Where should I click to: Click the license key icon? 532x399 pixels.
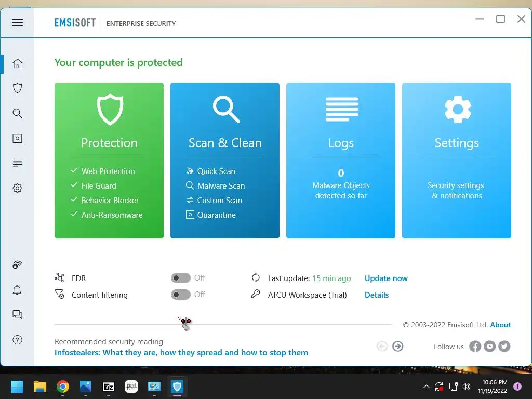256,294
